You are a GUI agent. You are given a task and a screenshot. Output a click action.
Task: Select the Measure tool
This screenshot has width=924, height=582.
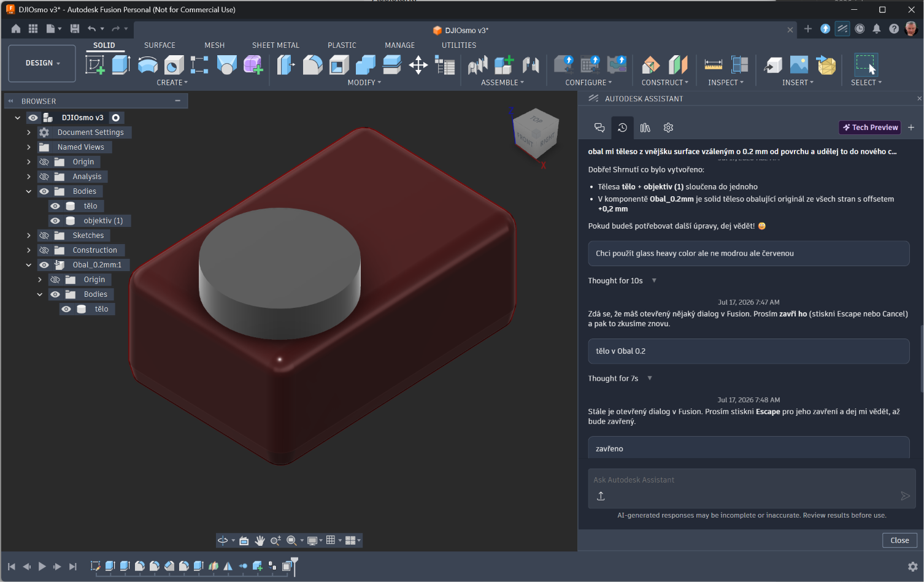coord(713,64)
